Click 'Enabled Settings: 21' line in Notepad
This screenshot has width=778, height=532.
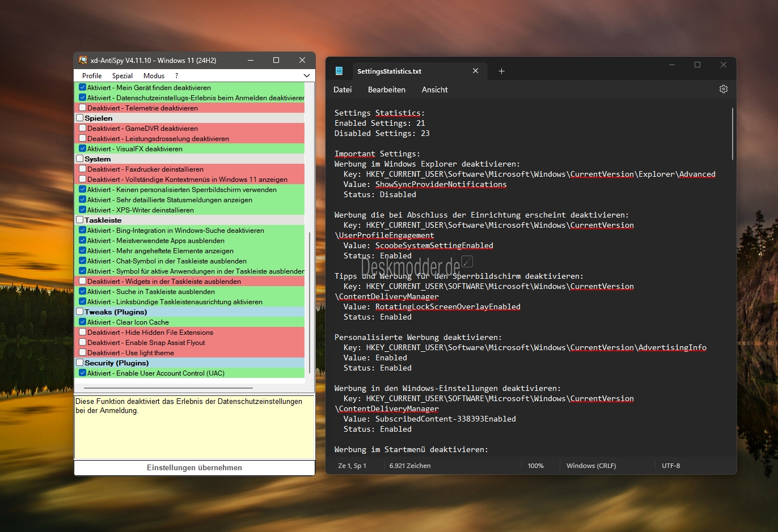(380, 123)
